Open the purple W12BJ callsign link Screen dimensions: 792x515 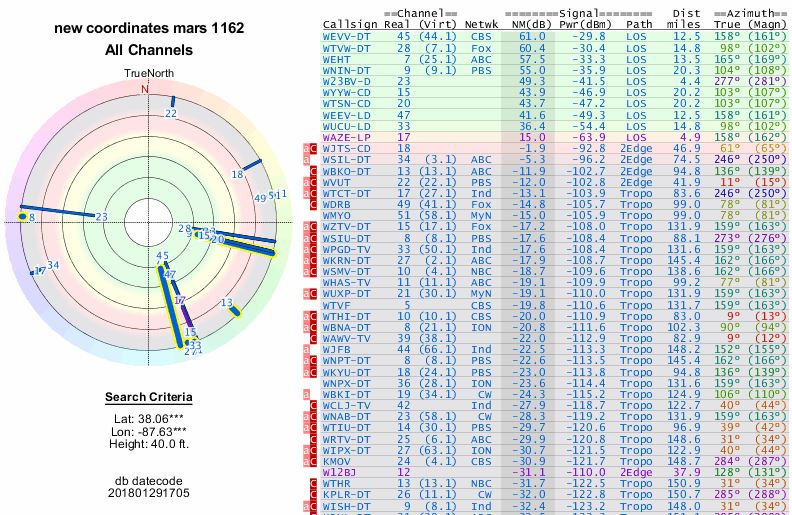tap(342, 470)
